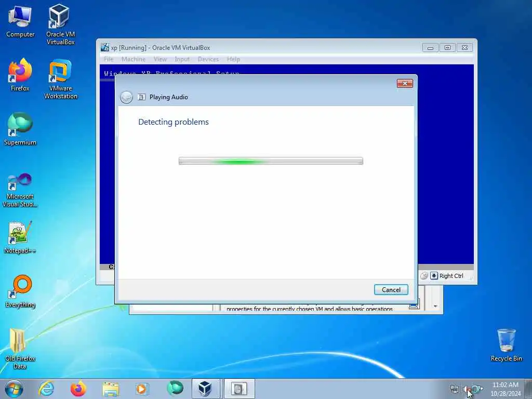Open the Computer desktop icon
Viewport: 532px width, 399px height.
pyautogui.click(x=20, y=21)
